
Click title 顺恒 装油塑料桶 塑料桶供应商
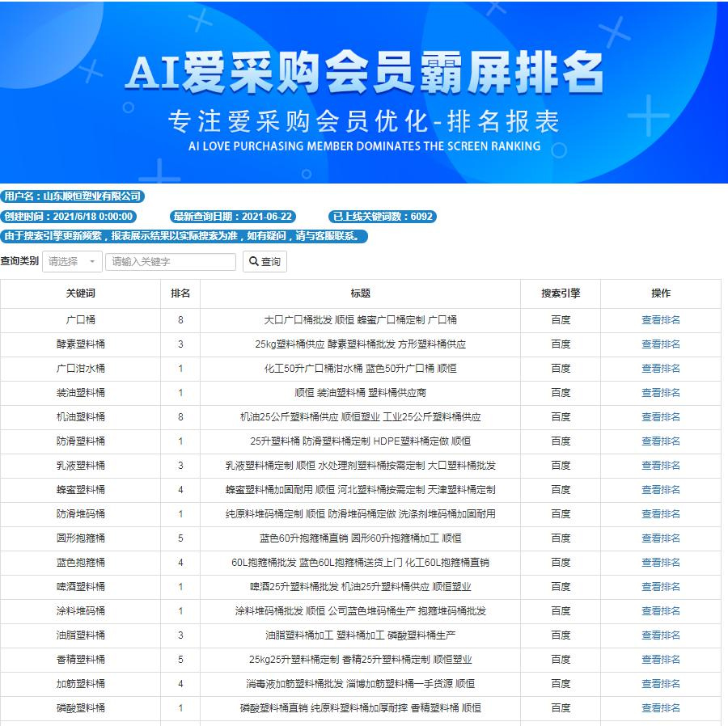pos(360,393)
